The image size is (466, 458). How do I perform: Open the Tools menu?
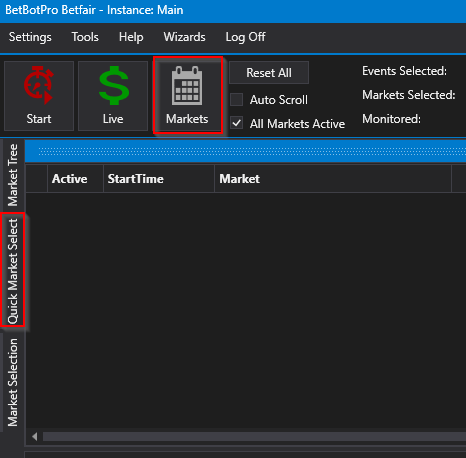[x=85, y=37]
